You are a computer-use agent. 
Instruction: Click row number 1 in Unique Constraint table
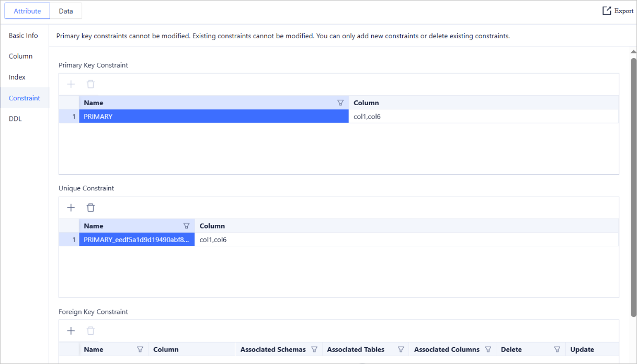tap(69, 240)
